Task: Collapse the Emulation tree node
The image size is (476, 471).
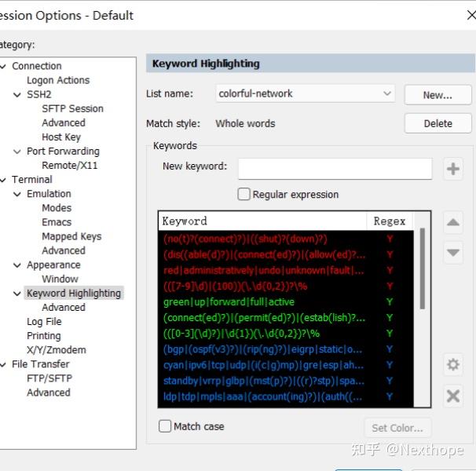Action: pos(17,194)
